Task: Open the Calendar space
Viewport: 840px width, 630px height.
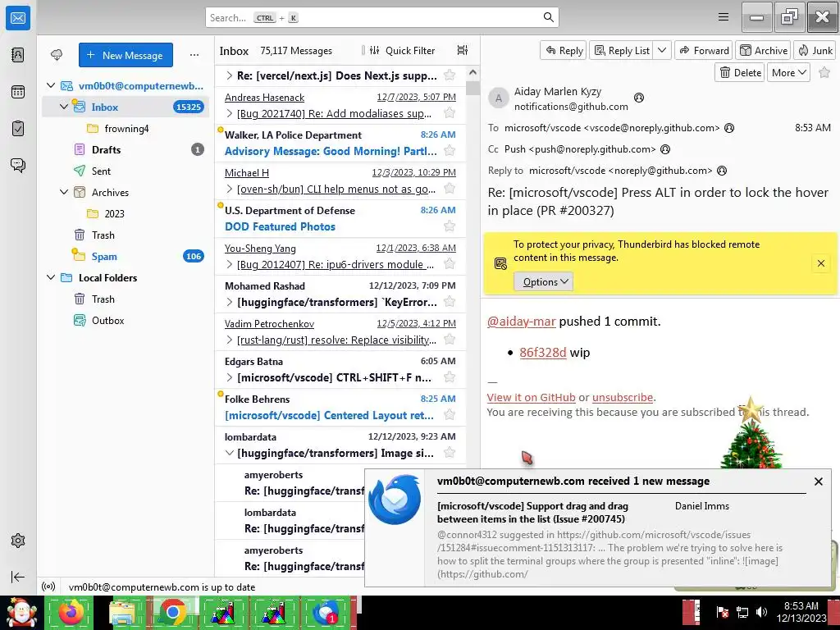Action: (18, 92)
